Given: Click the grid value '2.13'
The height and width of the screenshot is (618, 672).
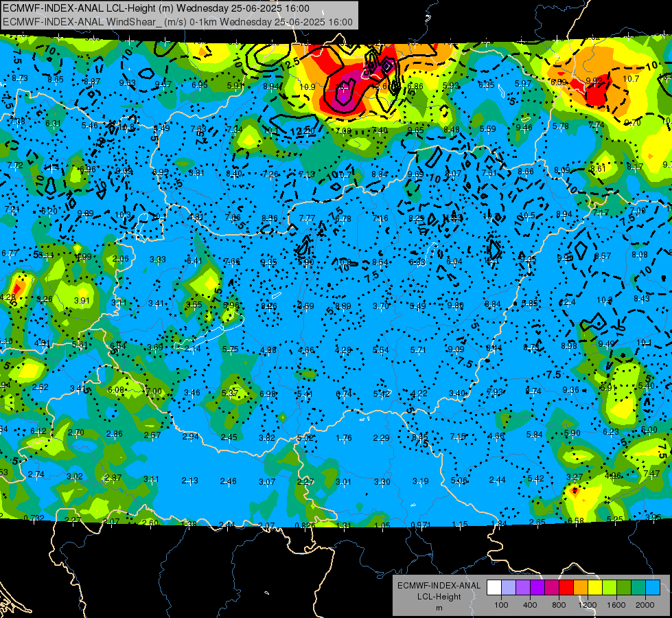Looking at the screenshot, I should [190, 481].
